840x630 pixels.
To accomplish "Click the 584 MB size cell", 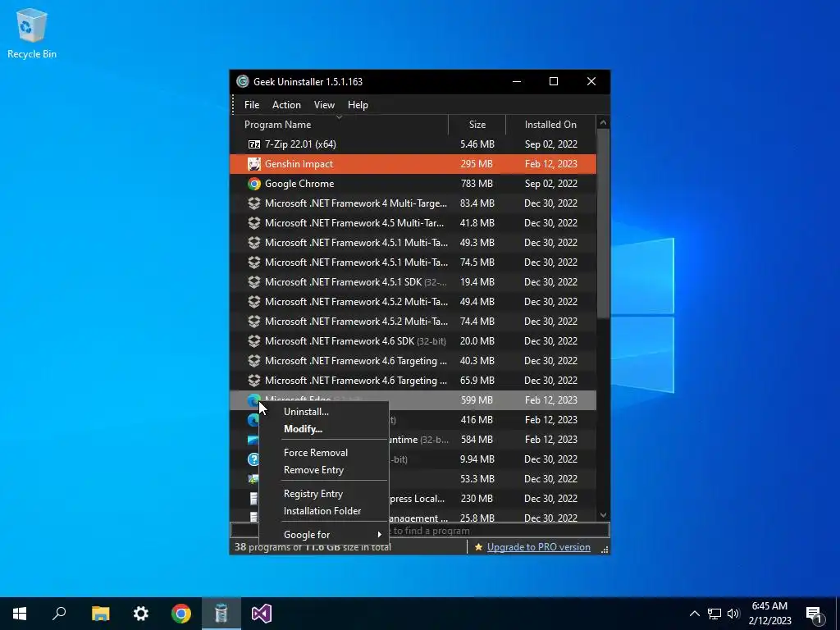I will [x=477, y=440].
